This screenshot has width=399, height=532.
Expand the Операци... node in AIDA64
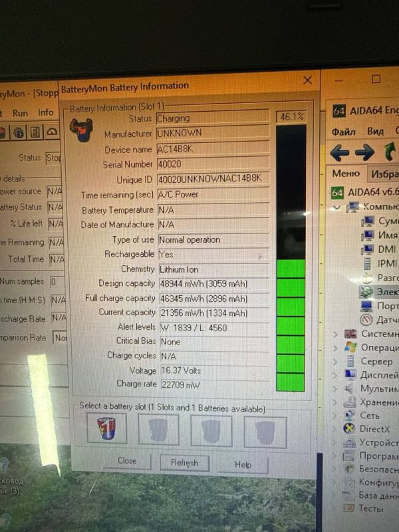point(336,348)
